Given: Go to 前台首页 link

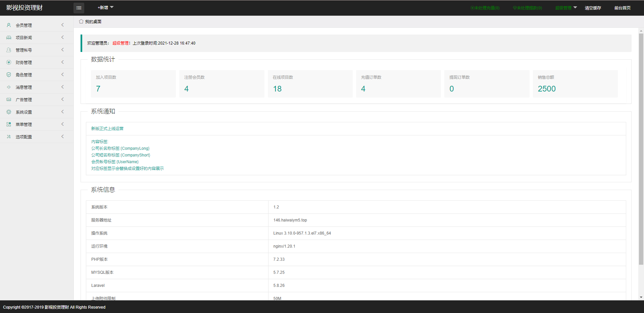Looking at the screenshot, I should click(622, 8).
